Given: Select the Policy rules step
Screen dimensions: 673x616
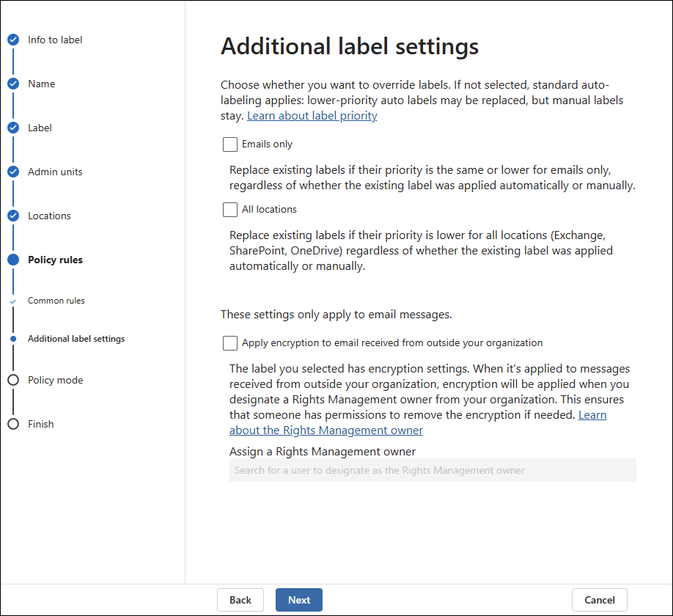Looking at the screenshot, I should point(56,260).
